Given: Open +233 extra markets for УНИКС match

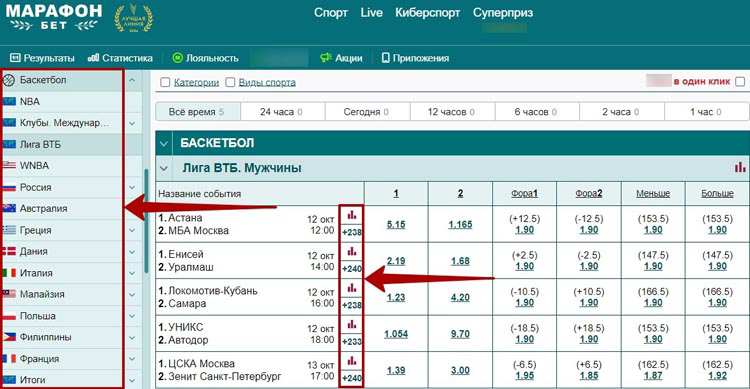Looking at the screenshot, I should point(352,342).
